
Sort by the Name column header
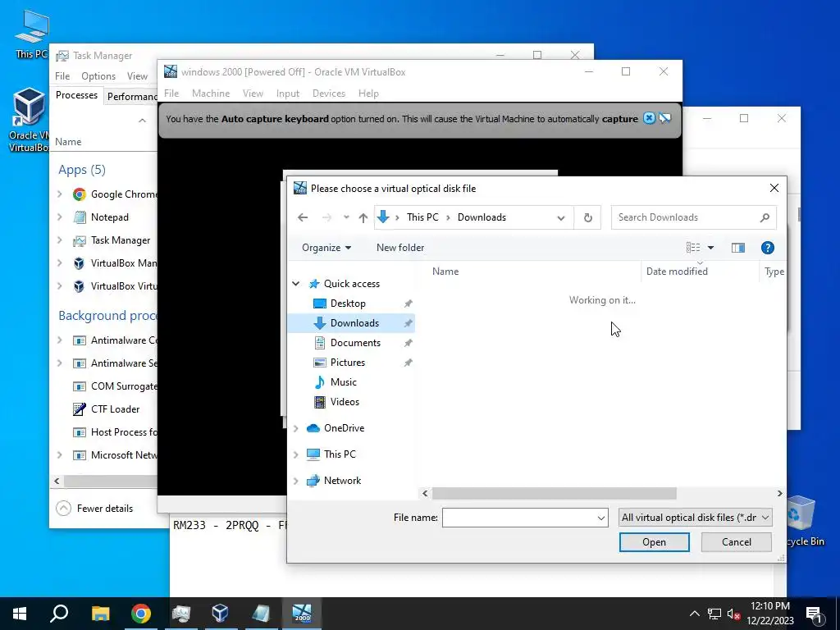[x=445, y=272]
